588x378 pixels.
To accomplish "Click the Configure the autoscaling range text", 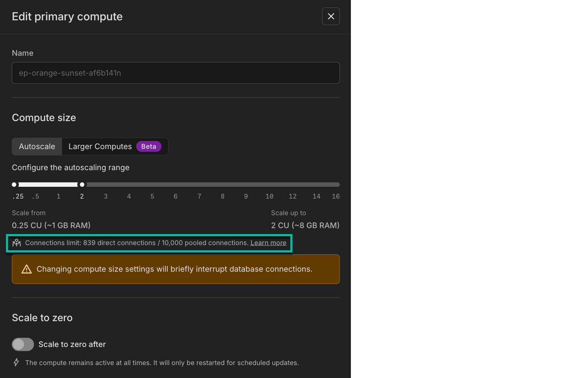I will 71,168.
